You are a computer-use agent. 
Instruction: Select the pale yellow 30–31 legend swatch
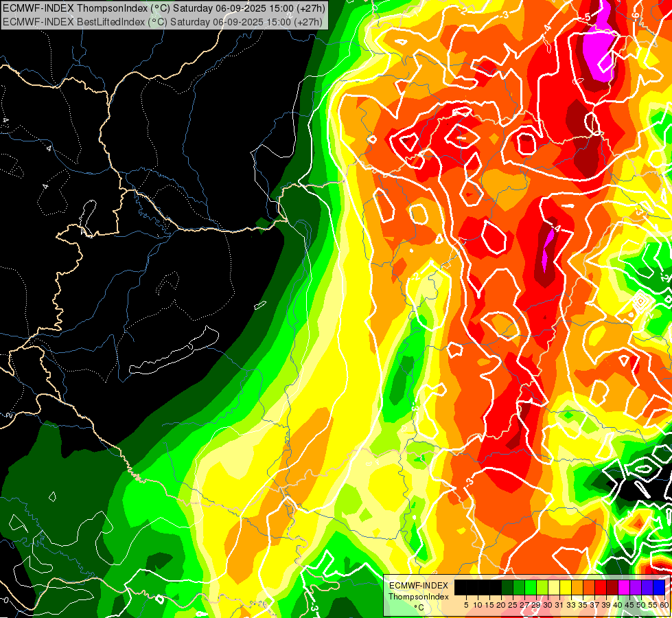pos(554,587)
